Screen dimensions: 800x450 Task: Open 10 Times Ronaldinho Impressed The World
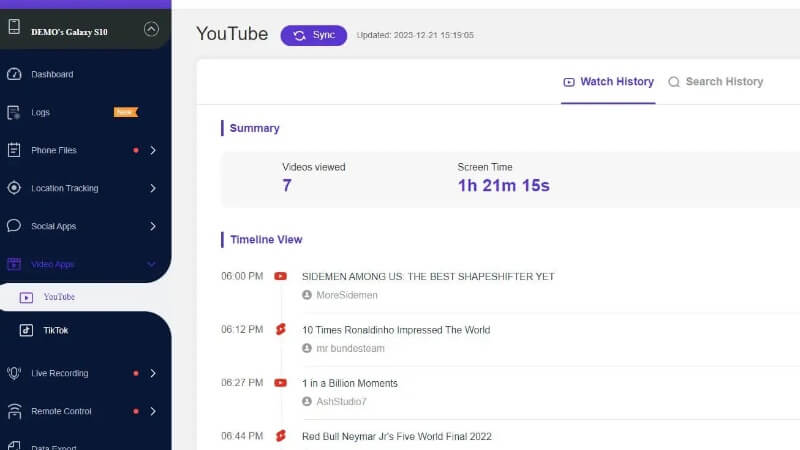396,330
